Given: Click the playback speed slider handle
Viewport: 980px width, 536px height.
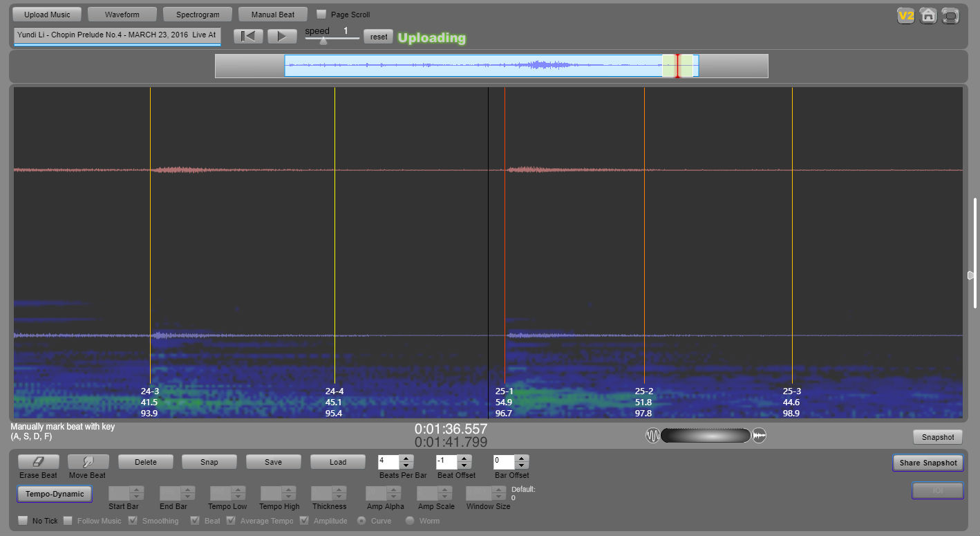Looking at the screenshot, I should [x=323, y=41].
